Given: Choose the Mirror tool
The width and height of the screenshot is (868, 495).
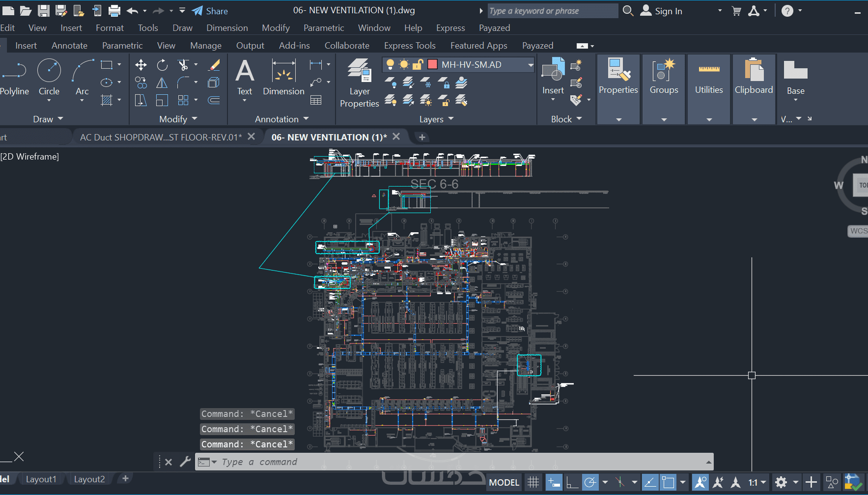Looking at the screenshot, I should (x=162, y=83).
